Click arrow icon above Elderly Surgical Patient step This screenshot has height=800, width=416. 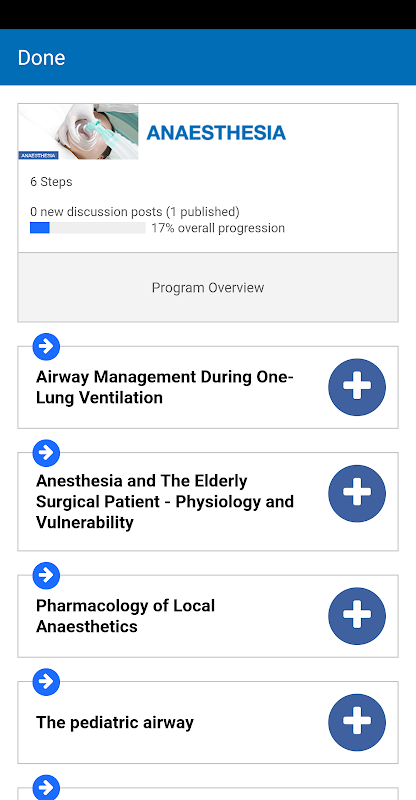pos(46,453)
